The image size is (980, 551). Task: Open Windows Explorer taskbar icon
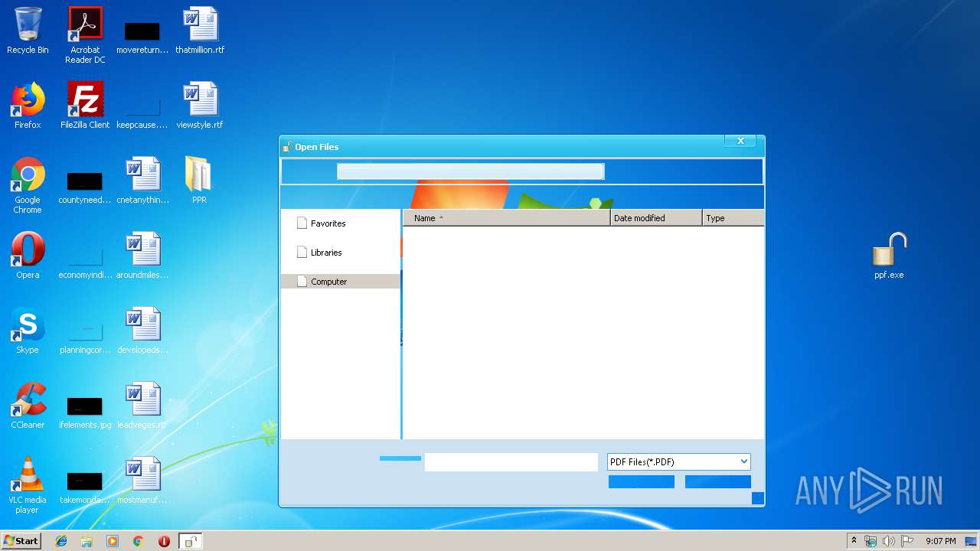coord(87,541)
